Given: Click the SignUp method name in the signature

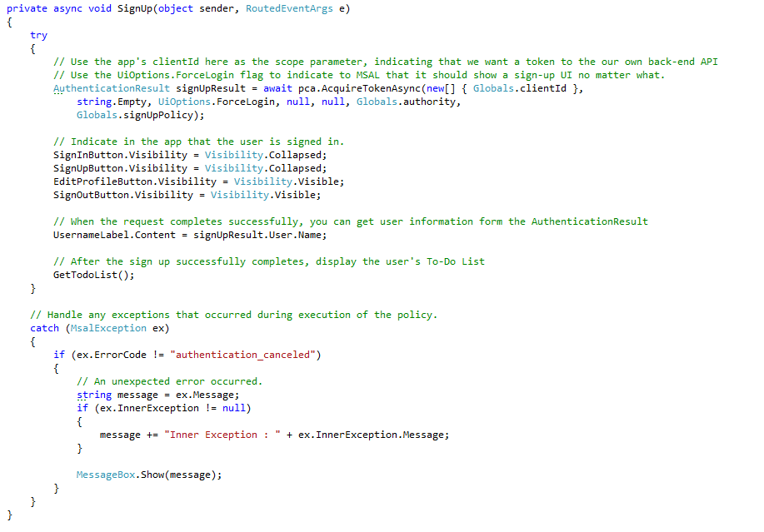Looking at the screenshot, I should (x=135, y=9).
